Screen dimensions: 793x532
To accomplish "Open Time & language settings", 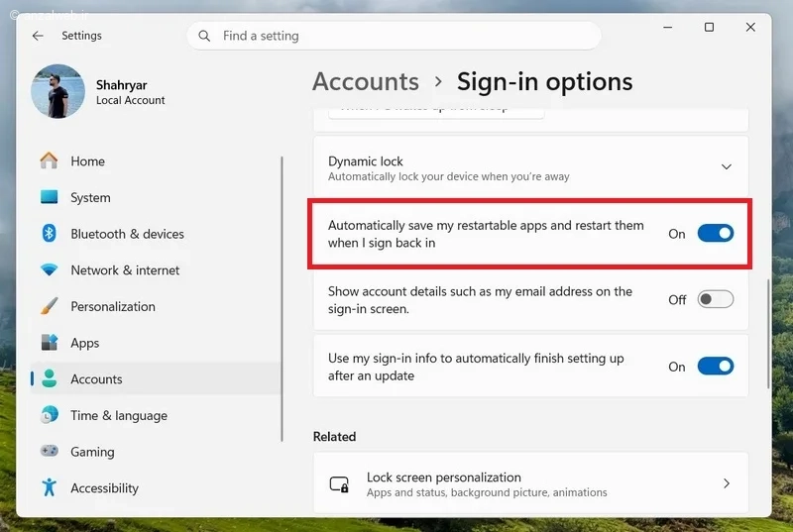I will (155, 415).
